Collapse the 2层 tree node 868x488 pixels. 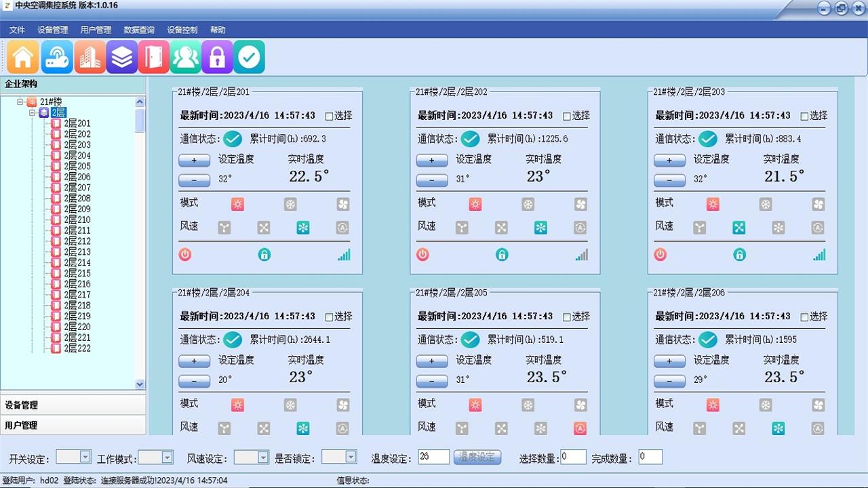pyautogui.click(x=31, y=113)
